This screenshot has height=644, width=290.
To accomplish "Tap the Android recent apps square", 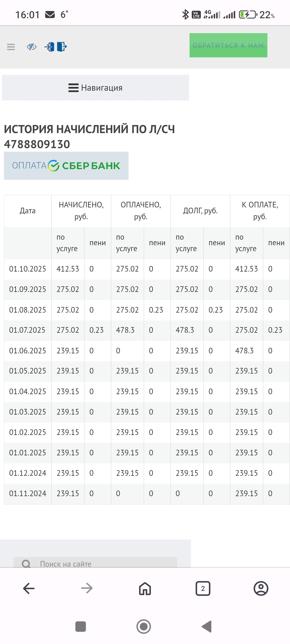I will (81, 627).
